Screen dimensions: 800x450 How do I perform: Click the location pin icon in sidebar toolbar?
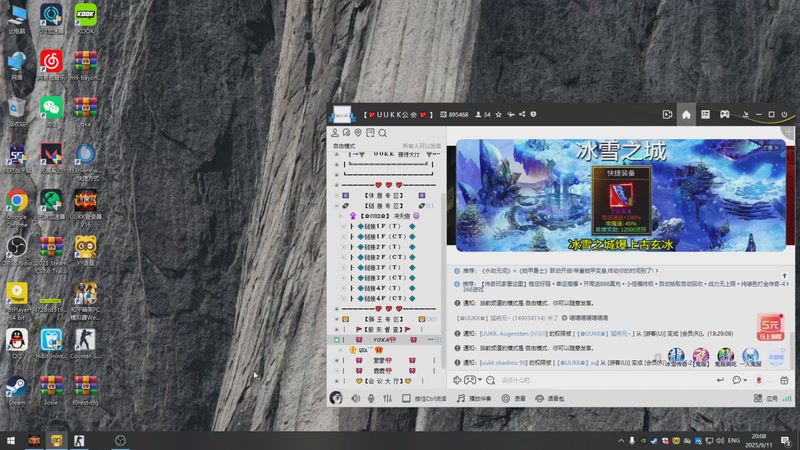coord(358,133)
